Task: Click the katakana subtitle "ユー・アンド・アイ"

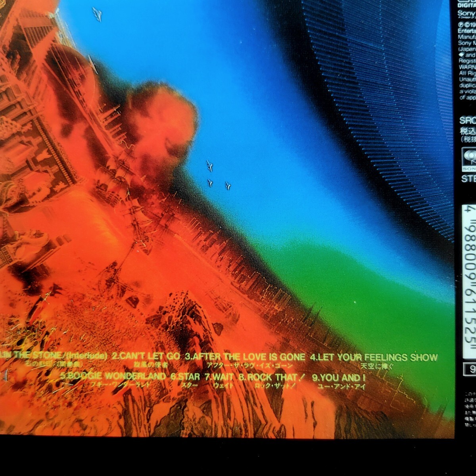Action: click(x=342, y=386)
